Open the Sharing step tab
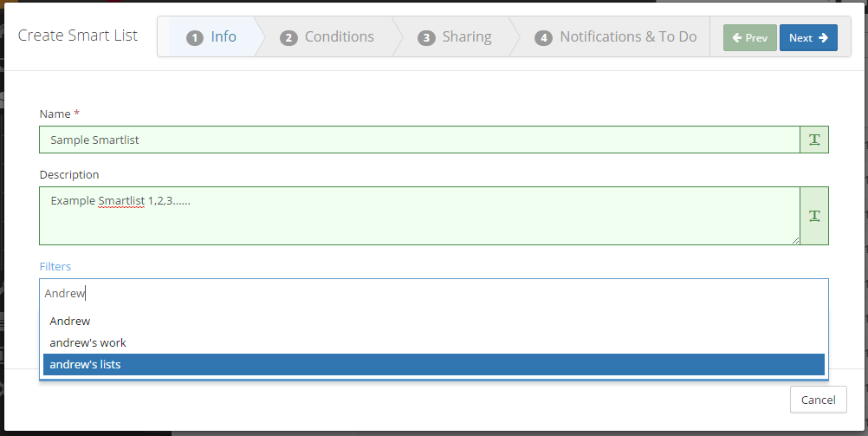Viewport: 868px width, 436px height. (x=455, y=37)
